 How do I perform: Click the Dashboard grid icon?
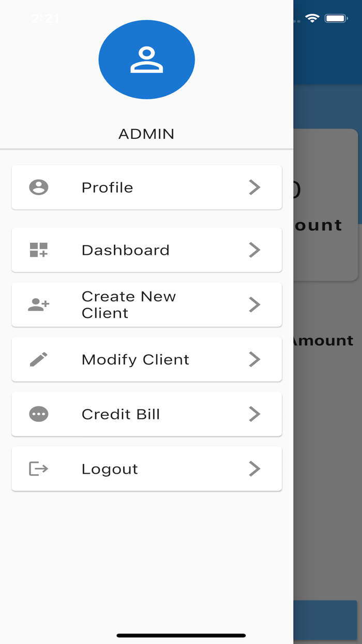(39, 250)
